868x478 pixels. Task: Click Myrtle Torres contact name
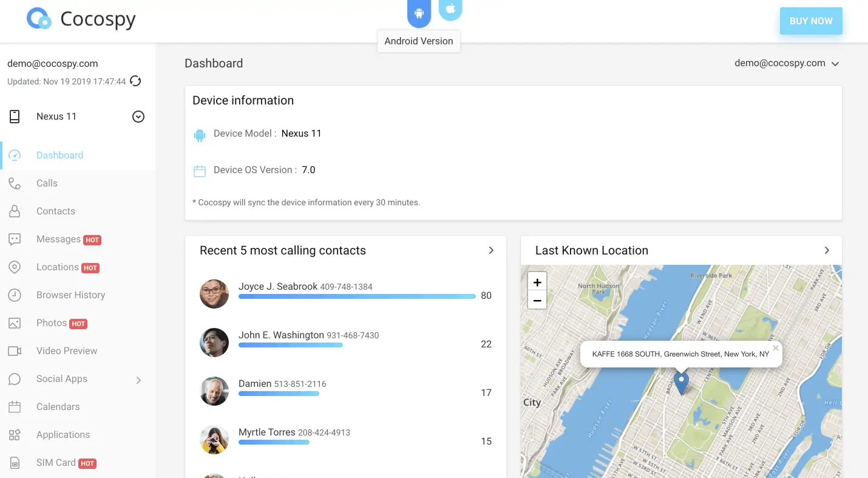point(267,432)
